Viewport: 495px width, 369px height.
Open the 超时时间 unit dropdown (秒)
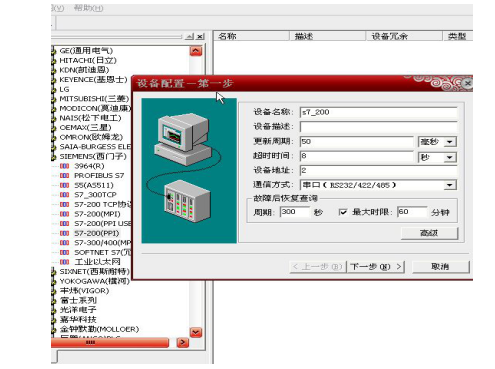450,157
